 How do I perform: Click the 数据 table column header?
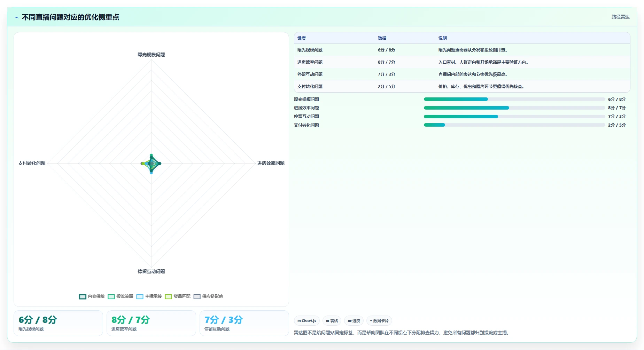point(382,38)
